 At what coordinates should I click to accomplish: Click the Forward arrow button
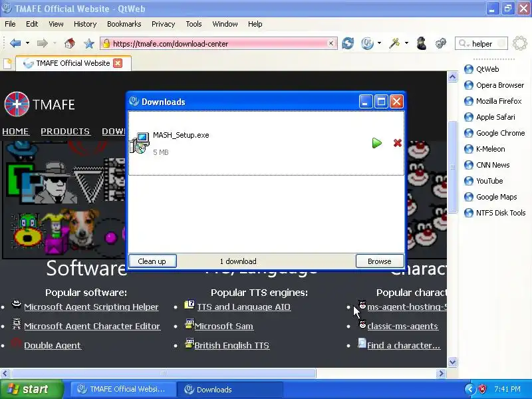(x=43, y=43)
